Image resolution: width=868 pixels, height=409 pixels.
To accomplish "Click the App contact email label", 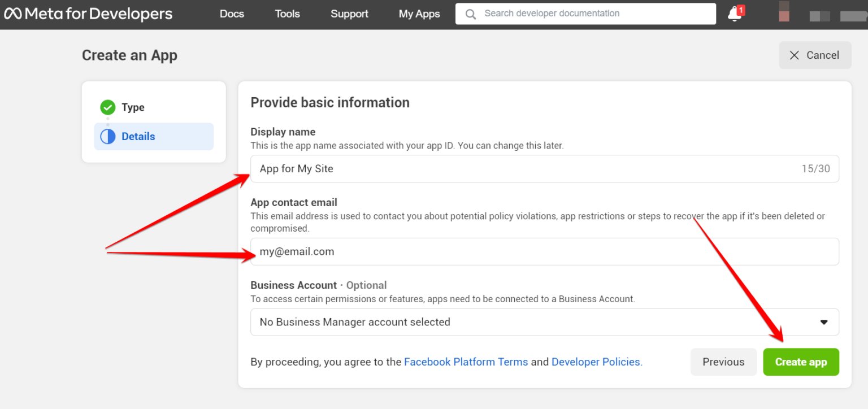I will click(294, 202).
